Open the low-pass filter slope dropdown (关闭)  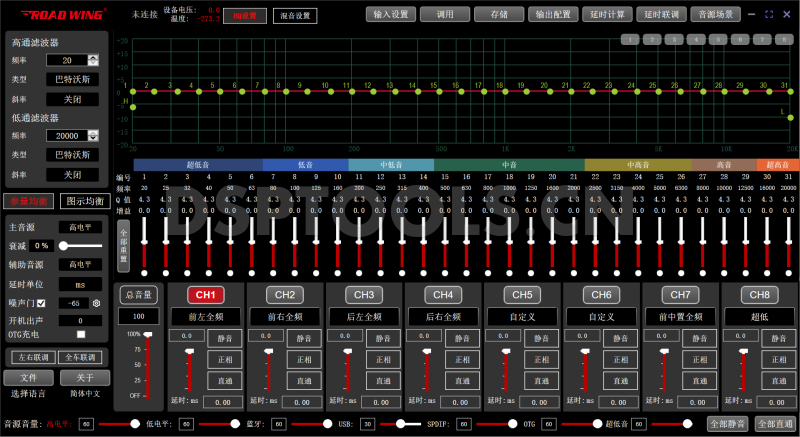pyautogui.click(x=72, y=173)
